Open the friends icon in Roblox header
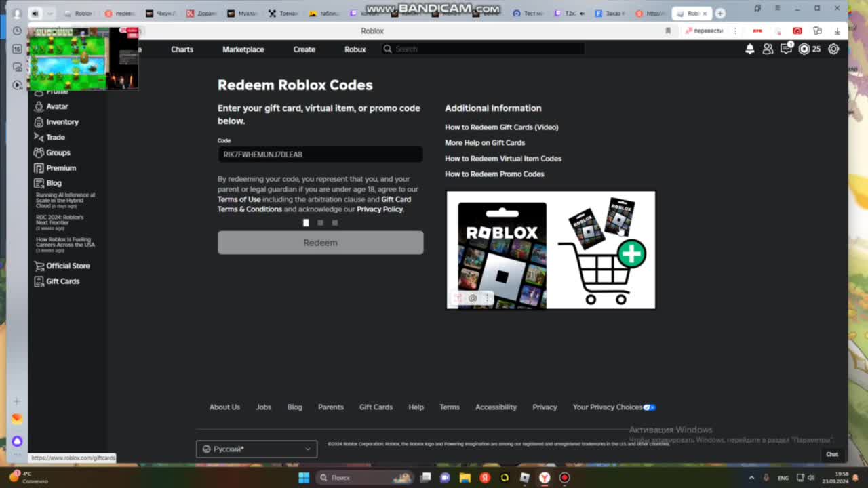The width and height of the screenshot is (868, 488). (x=768, y=49)
